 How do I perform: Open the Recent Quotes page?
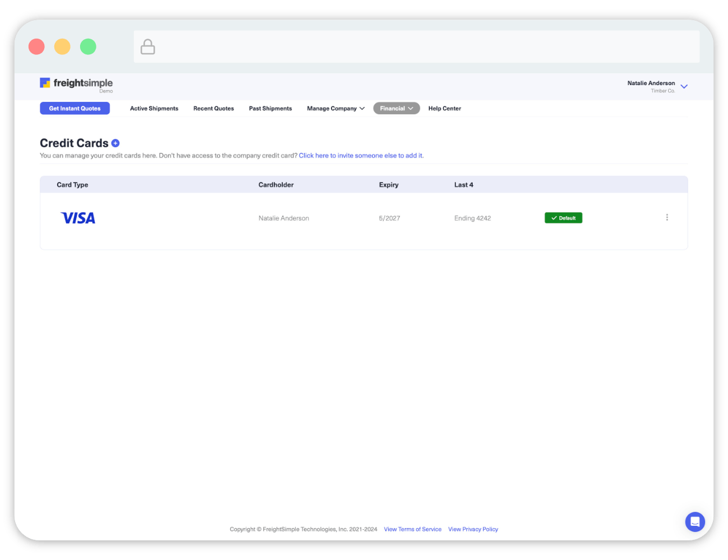tap(213, 109)
